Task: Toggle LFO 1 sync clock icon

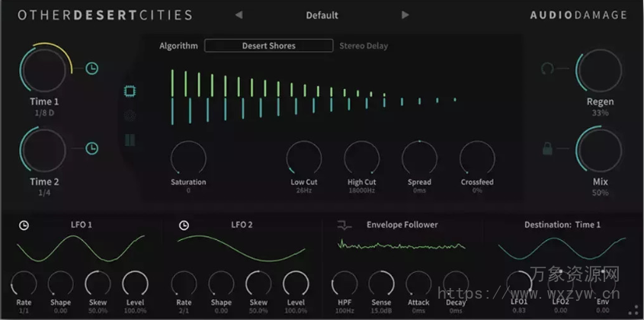Action: (x=24, y=225)
